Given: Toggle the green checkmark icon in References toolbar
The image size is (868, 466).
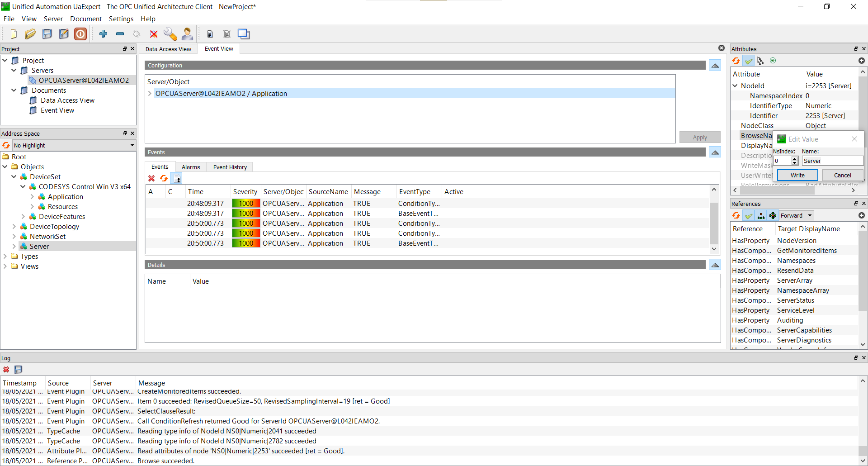Looking at the screenshot, I should click(x=749, y=215).
